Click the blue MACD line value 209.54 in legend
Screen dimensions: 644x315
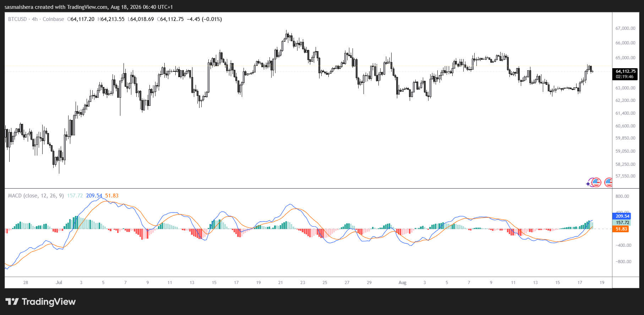(x=94, y=196)
